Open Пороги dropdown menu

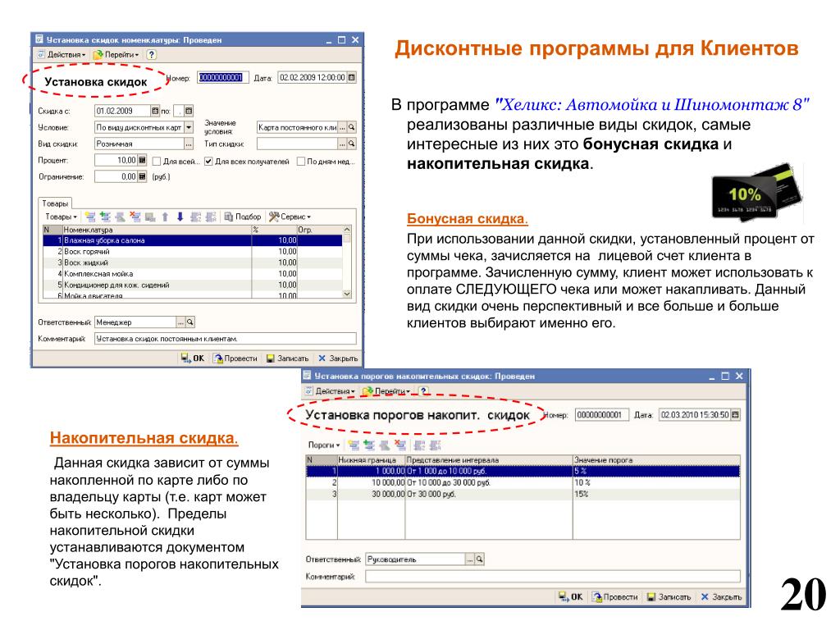pyautogui.click(x=324, y=445)
